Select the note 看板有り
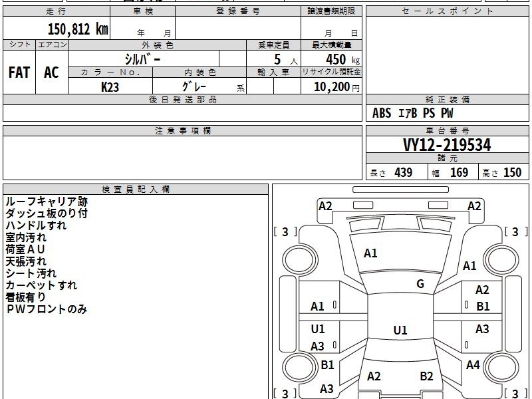This screenshot has height=399, width=532. click(x=25, y=297)
